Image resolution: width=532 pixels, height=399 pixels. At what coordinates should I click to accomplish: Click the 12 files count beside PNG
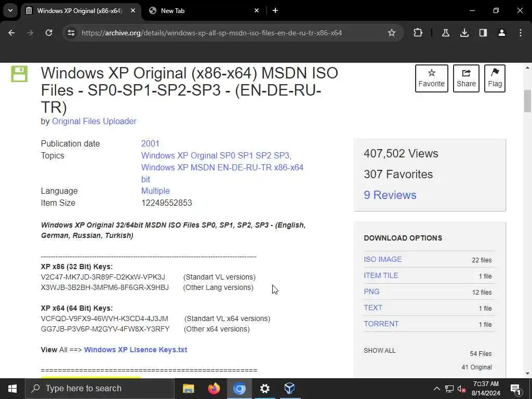(x=482, y=292)
